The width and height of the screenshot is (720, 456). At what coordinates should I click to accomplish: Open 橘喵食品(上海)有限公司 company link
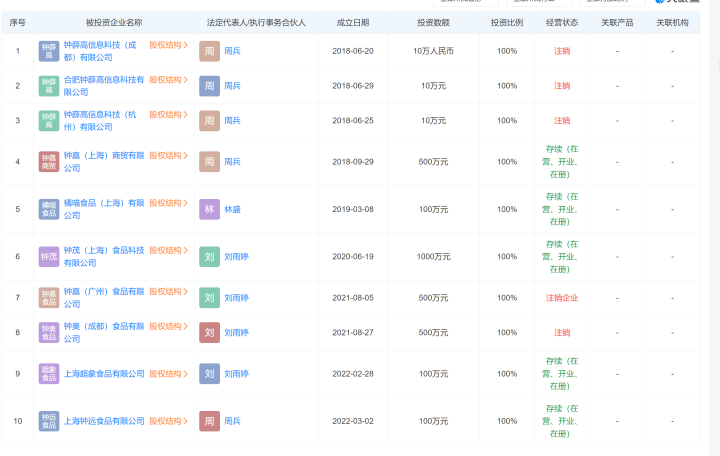pos(104,209)
